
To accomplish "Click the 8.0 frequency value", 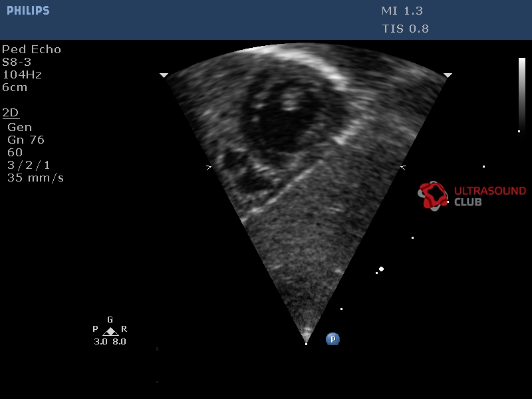I will click(x=120, y=342).
